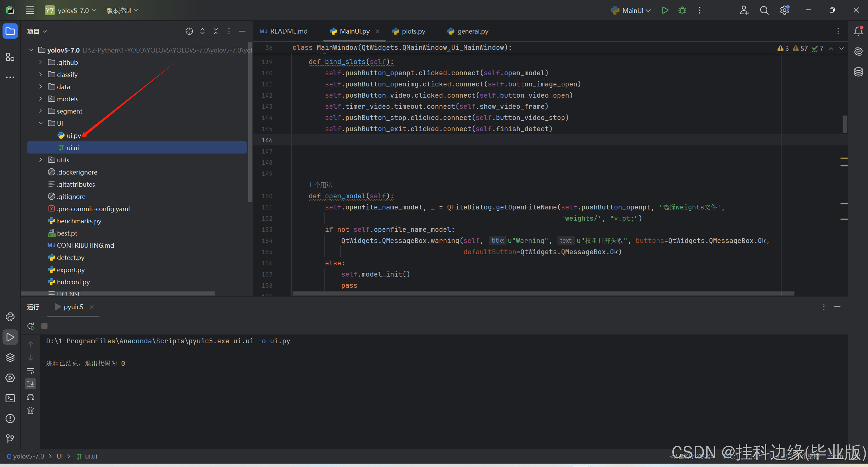Viewport: 868px width, 467px height.
Task: Open the Database tool window
Action: (858, 72)
